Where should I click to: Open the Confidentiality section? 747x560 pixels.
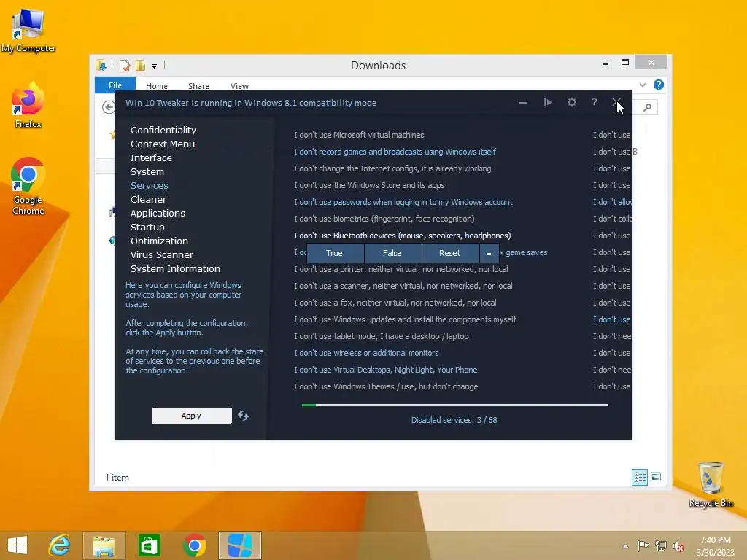[163, 130]
